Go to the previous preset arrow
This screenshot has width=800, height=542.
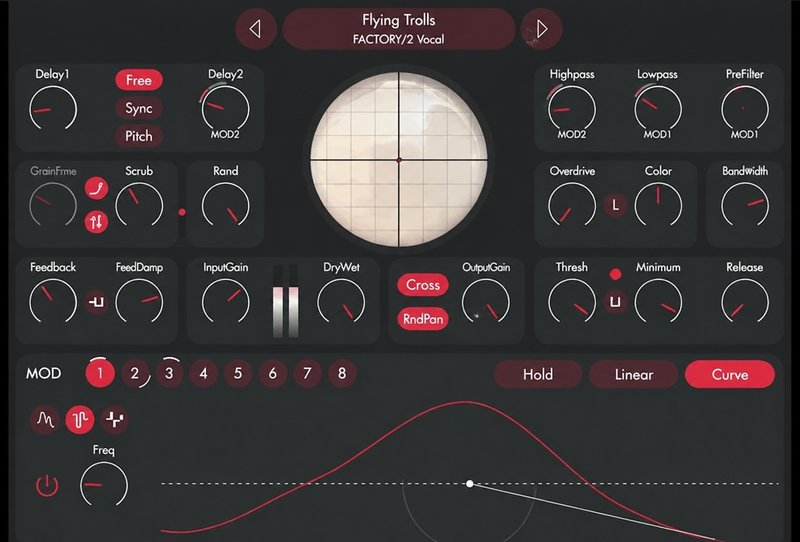[256, 29]
